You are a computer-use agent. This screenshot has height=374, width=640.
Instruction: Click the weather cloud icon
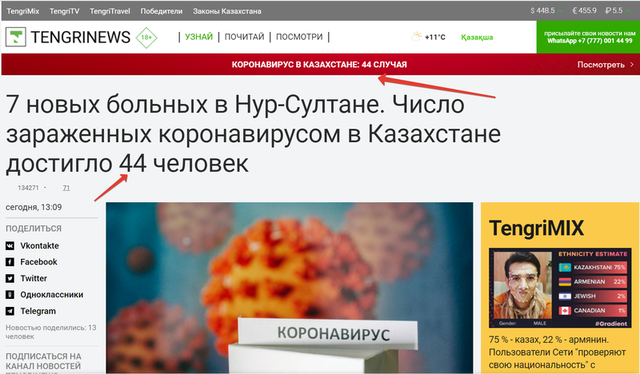click(416, 37)
